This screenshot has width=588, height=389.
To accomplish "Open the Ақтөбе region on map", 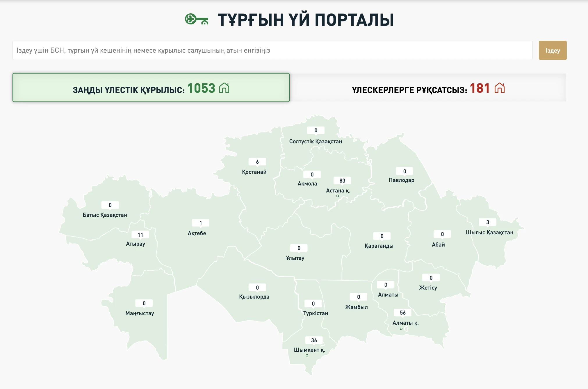I will click(x=197, y=233).
